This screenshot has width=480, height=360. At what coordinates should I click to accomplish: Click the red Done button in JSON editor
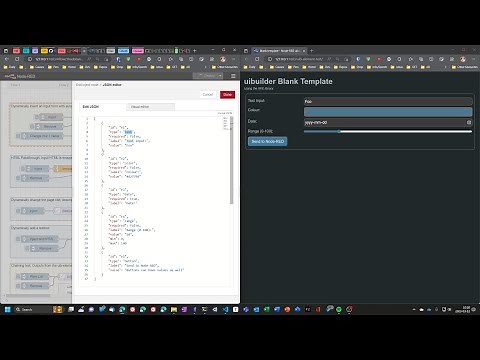[x=227, y=95]
